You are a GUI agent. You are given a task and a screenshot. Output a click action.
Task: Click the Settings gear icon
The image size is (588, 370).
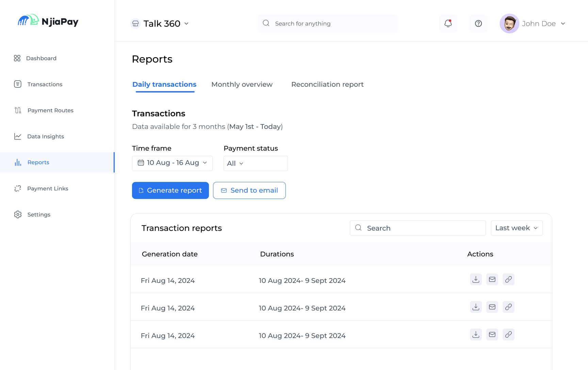click(18, 215)
